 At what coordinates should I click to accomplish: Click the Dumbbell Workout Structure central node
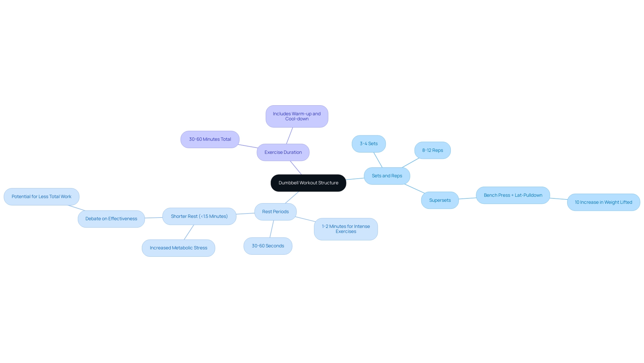pos(308,183)
